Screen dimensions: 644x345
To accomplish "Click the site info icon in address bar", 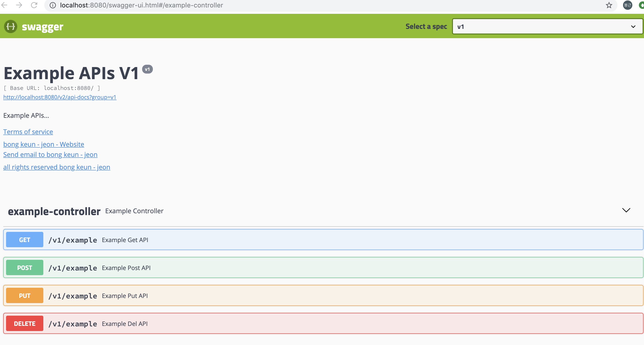I will [x=52, y=5].
